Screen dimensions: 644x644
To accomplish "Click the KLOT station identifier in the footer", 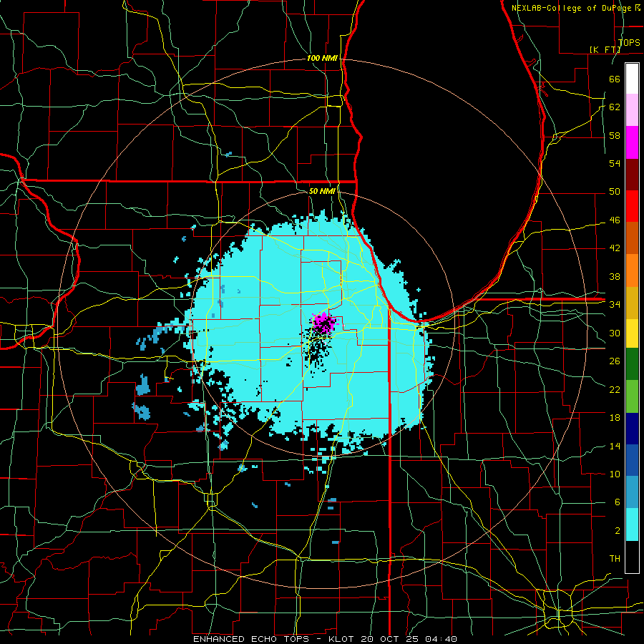I will click(x=343, y=639).
